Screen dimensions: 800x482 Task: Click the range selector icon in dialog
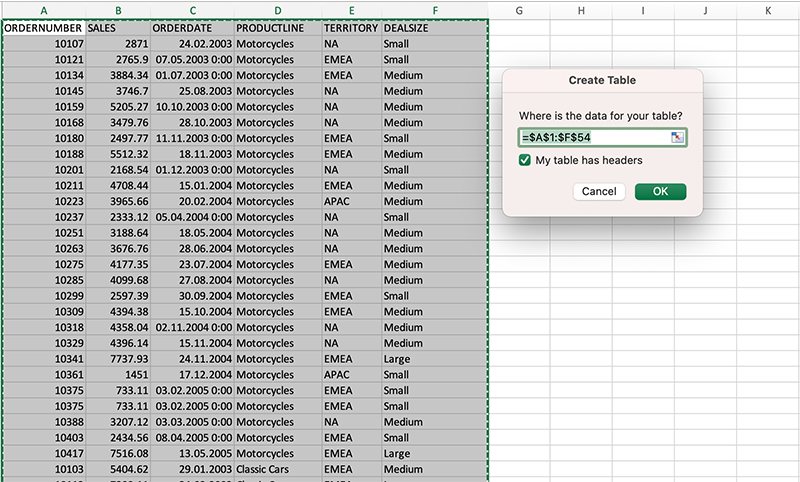pos(678,137)
